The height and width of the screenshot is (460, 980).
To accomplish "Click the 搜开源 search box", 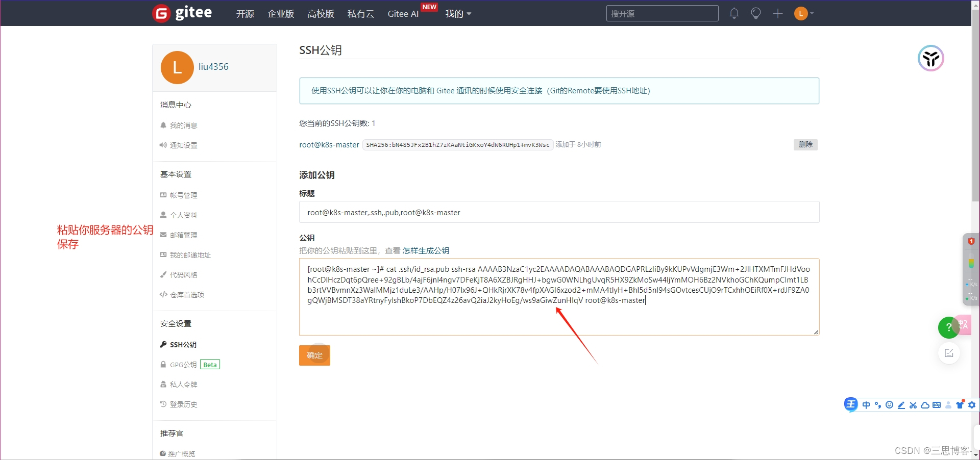I will [x=662, y=13].
